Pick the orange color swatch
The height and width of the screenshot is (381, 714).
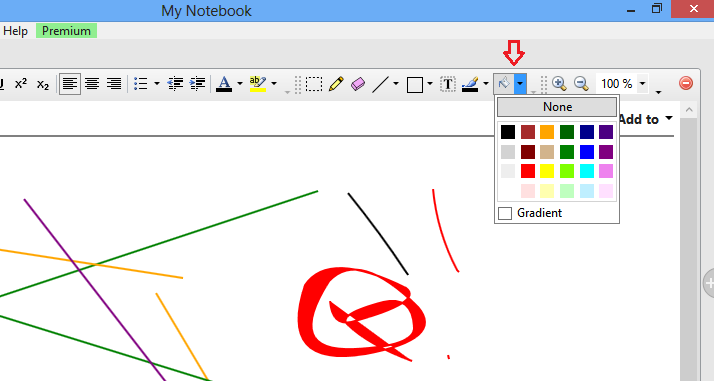click(547, 132)
